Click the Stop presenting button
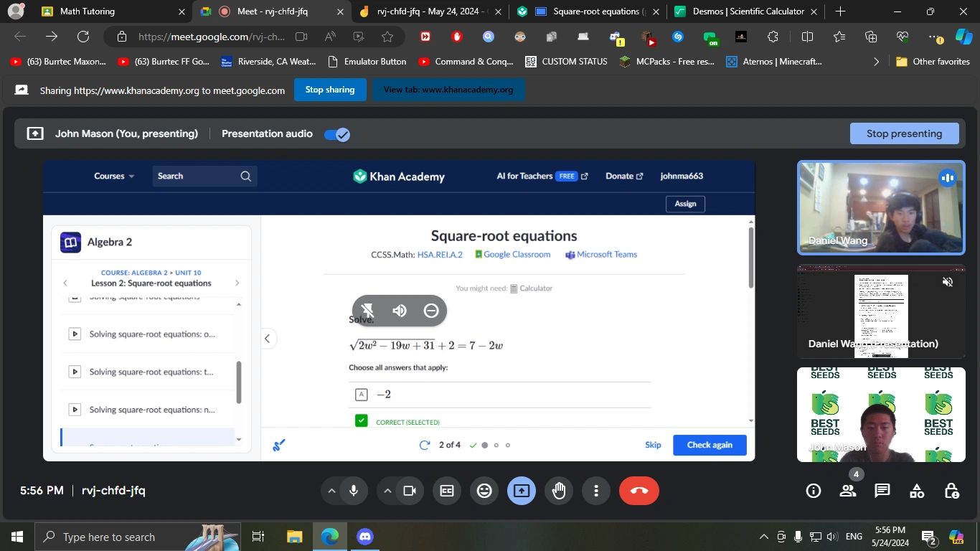The height and width of the screenshot is (551, 980). point(904,133)
